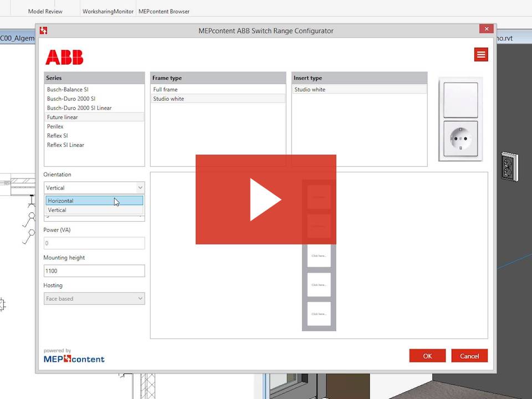
Task: Open the WorksharingMonitor ribbon tab
Action: 108,11
